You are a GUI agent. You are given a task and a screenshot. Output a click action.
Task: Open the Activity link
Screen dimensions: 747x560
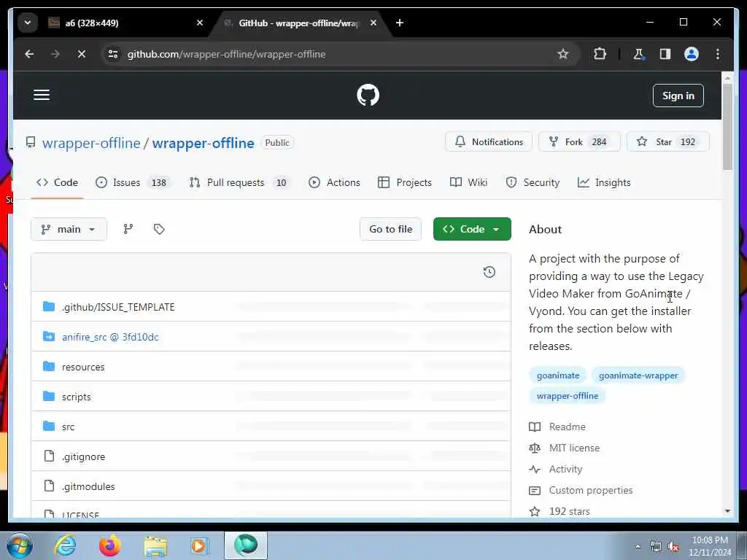point(555,469)
